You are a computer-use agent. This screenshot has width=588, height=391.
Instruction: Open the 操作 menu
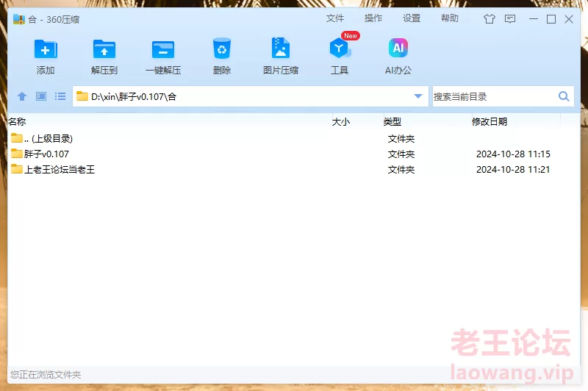[373, 18]
